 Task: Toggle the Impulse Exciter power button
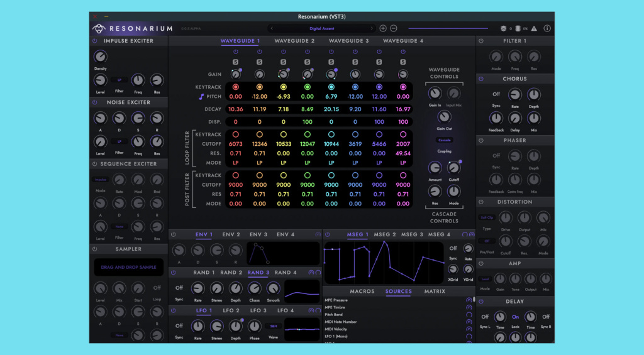[95, 41]
